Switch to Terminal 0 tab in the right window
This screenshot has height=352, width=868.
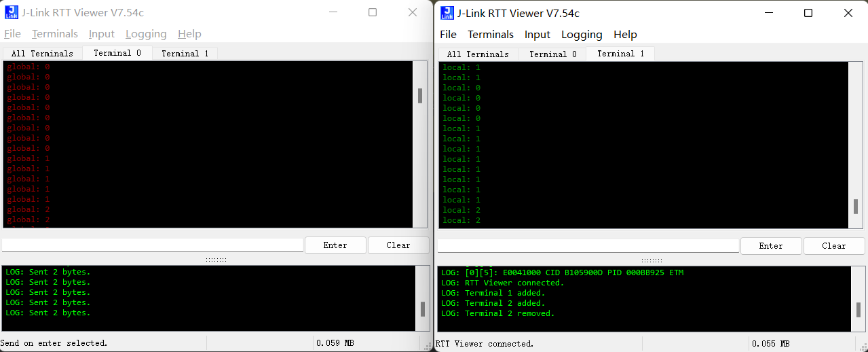pos(552,54)
